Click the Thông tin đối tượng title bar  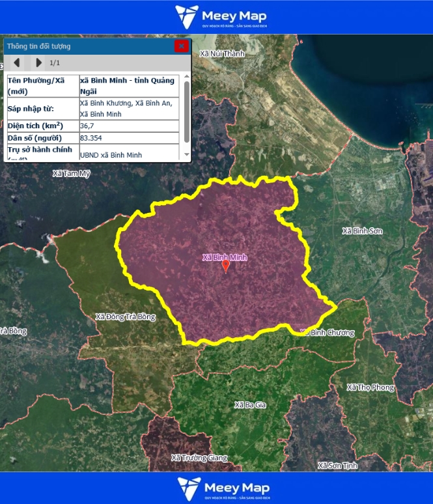click(85, 46)
